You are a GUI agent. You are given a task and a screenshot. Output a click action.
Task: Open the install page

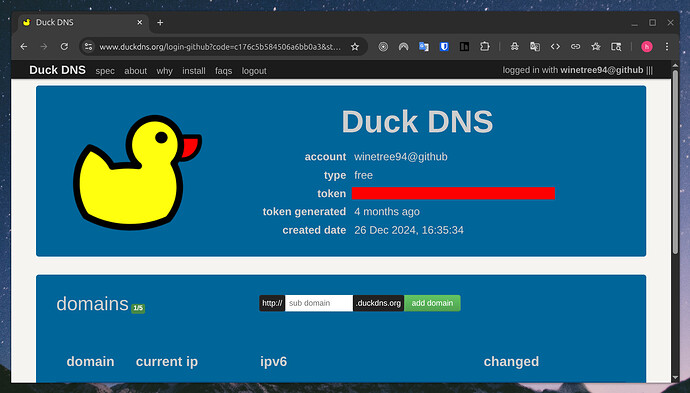[194, 71]
